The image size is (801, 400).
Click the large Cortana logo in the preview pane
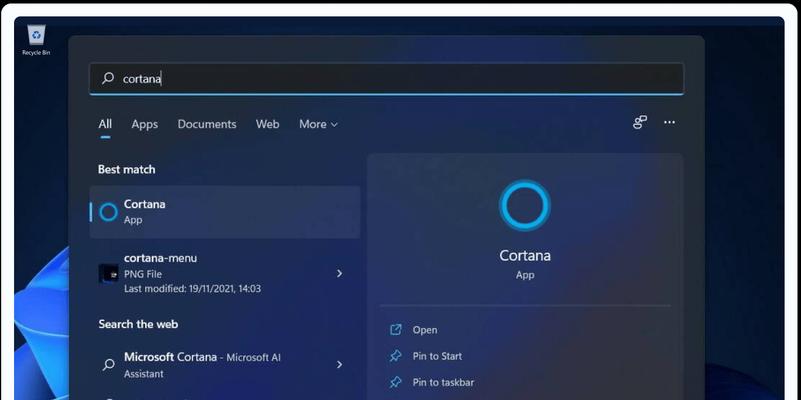525,205
